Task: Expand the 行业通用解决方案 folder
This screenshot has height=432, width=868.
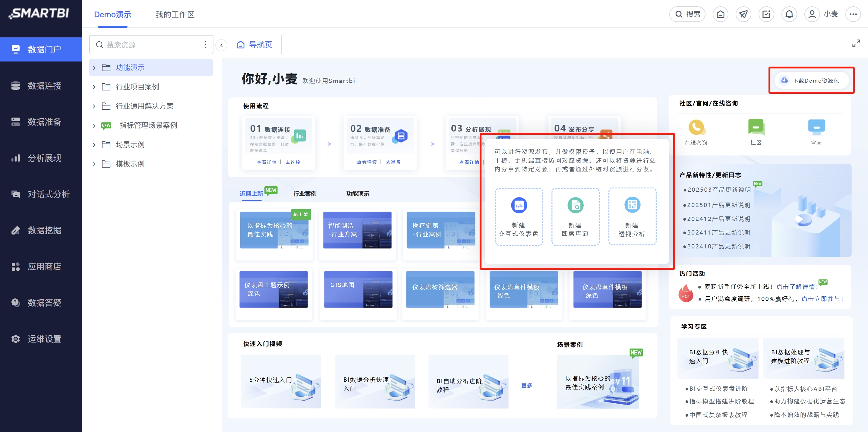Action: click(94, 106)
